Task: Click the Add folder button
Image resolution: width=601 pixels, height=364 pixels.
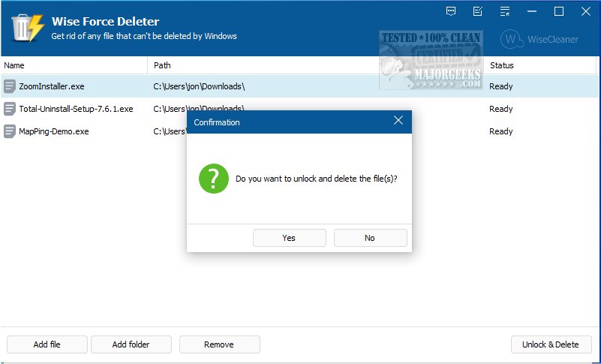Action: pyautogui.click(x=131, y=344)
